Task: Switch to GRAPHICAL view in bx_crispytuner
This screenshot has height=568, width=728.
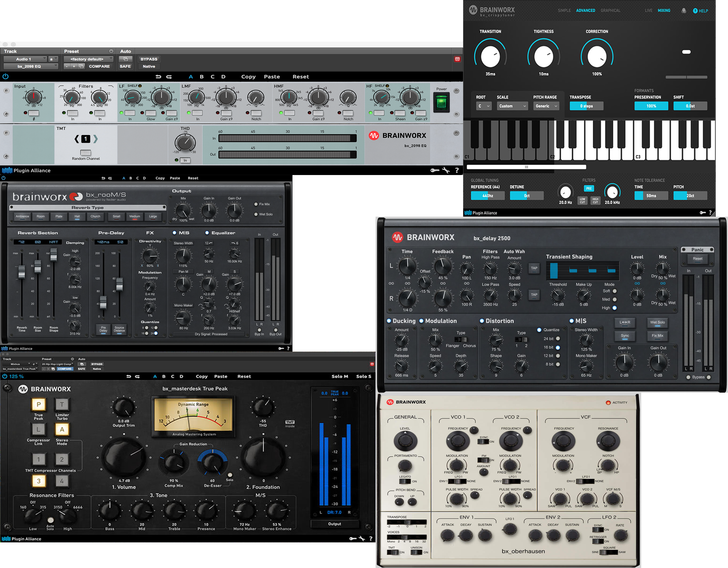Action: coord(610,11)
